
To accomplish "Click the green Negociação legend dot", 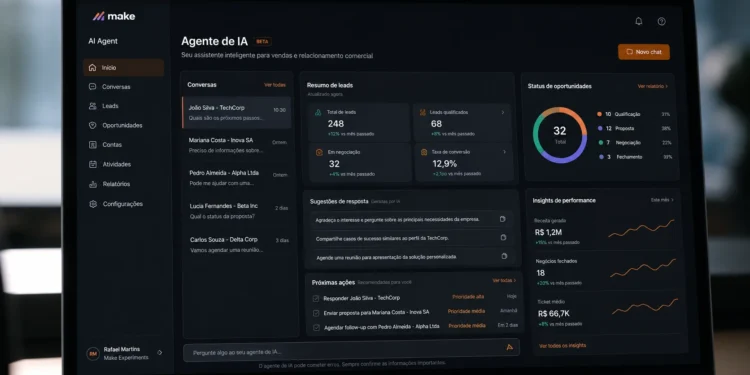I will [600, 143].
